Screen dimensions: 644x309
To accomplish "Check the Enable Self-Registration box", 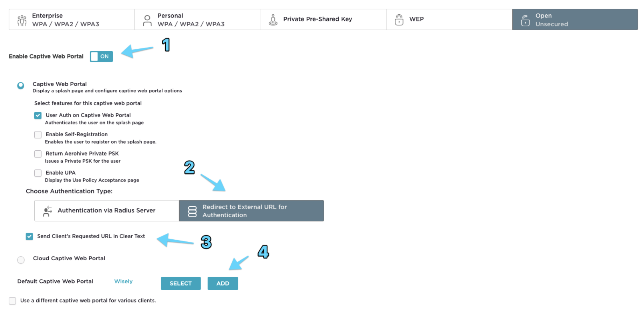I will 38,135.
